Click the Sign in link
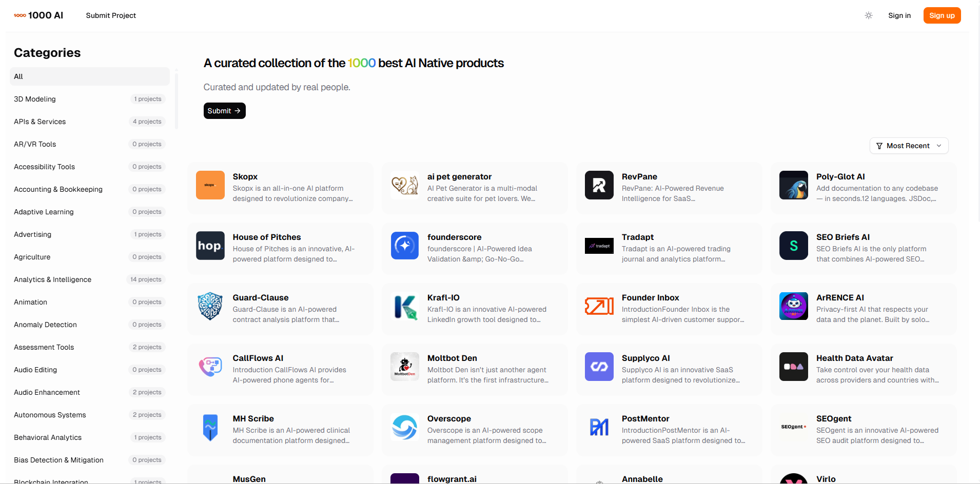The width and height of the screenshot is (980, 484). (899, 15)
